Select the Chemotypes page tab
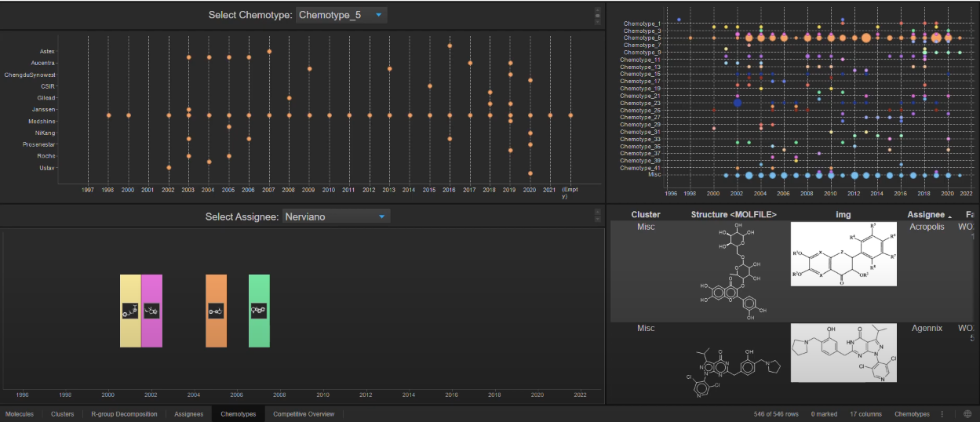The image size is (980, 422). pos(238,413)
